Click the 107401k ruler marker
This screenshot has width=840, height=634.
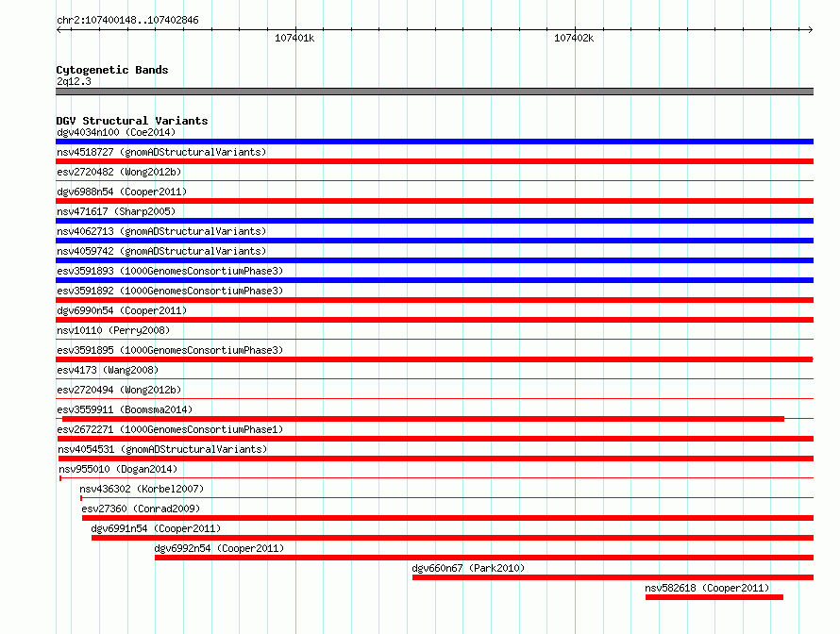click(x=294, y=38)
